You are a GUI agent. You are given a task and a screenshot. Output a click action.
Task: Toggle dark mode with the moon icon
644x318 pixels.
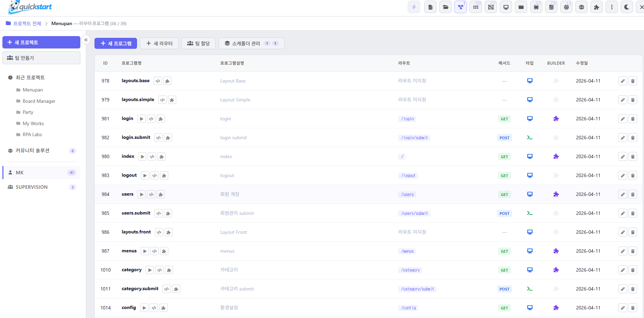coord(627,7)
